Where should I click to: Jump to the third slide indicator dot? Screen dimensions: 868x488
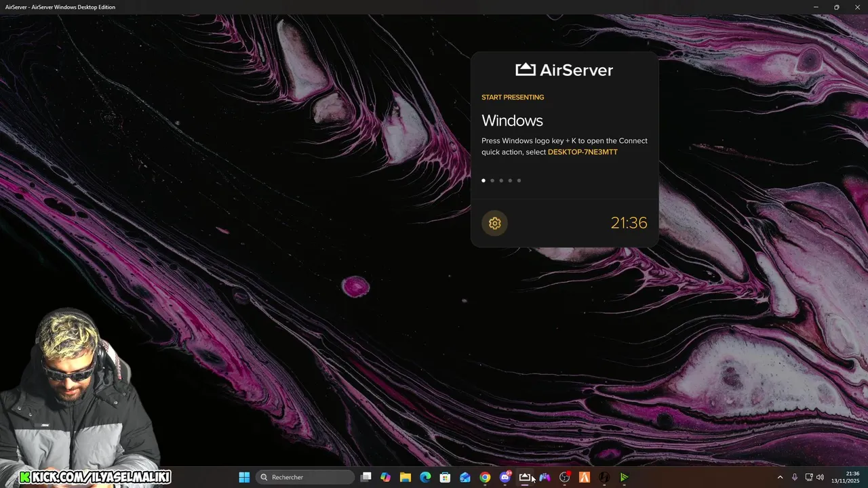point(501,180)
